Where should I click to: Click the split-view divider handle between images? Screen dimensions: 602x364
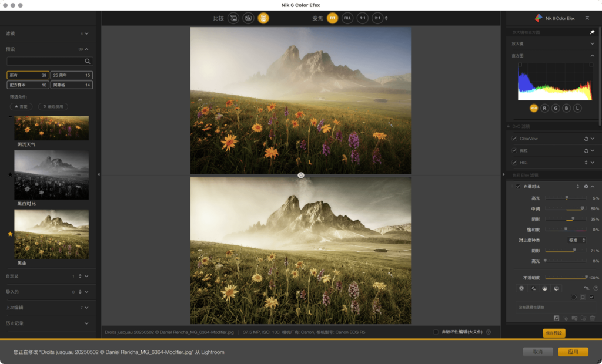pyautogui.click(x=301, y=176)
